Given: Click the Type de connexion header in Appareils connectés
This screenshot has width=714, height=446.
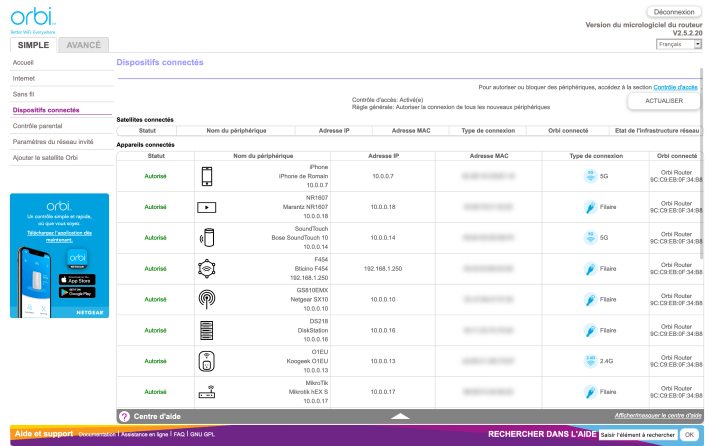Looking at the screenshot, I should (x=596, y=156).
